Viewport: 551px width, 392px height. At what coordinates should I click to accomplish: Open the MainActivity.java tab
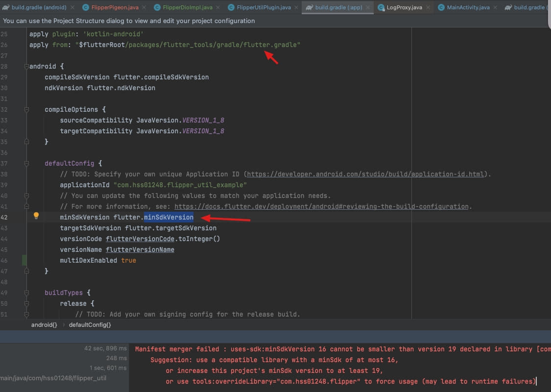tap(468, 8)
